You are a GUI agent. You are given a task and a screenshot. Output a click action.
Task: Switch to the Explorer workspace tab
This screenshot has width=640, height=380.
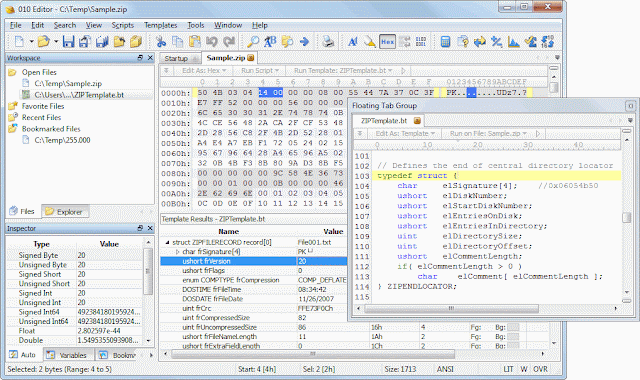click(65, 211)
